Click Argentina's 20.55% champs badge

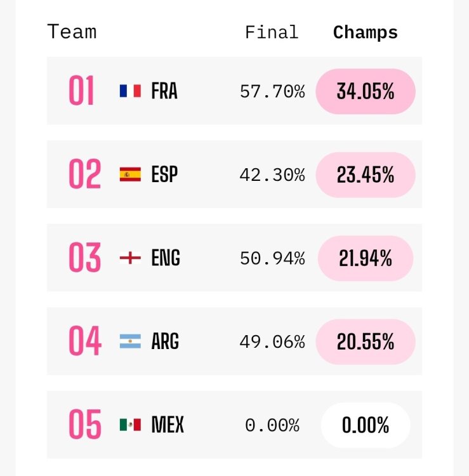point(366,342)
